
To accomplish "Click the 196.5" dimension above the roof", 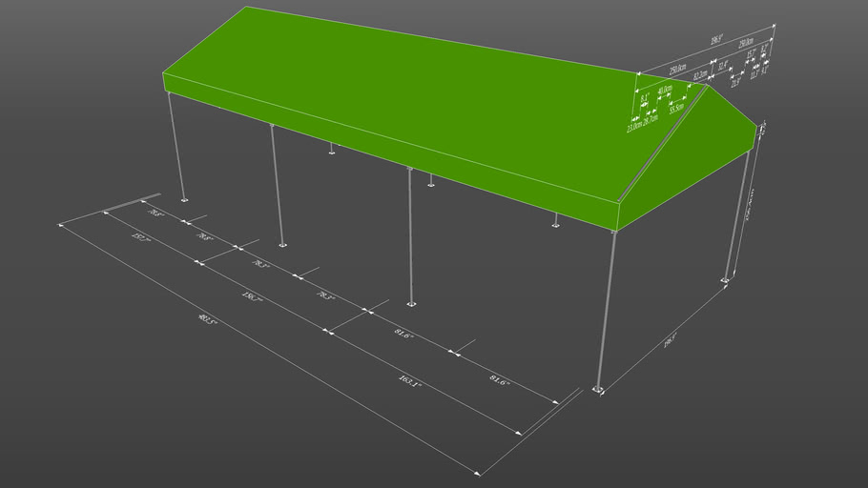I will tap(715, 41).
